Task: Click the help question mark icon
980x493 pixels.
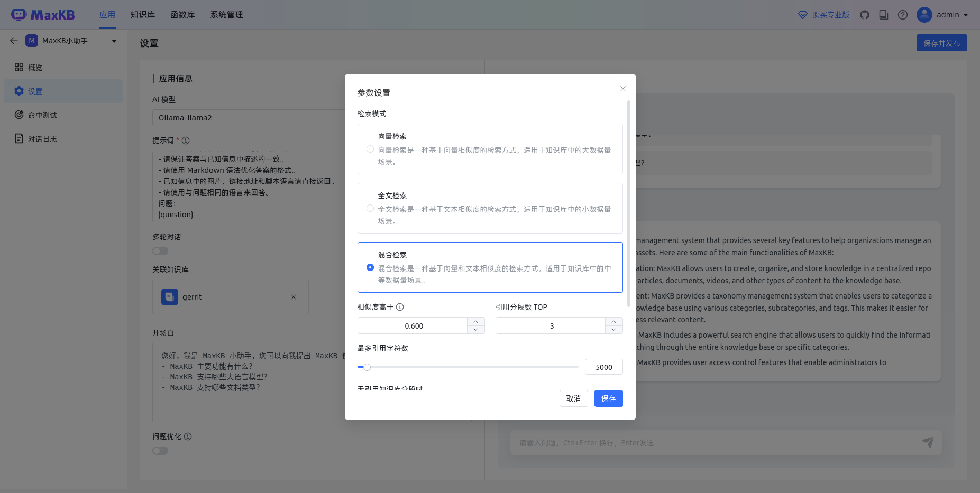Action: point(903,15)
